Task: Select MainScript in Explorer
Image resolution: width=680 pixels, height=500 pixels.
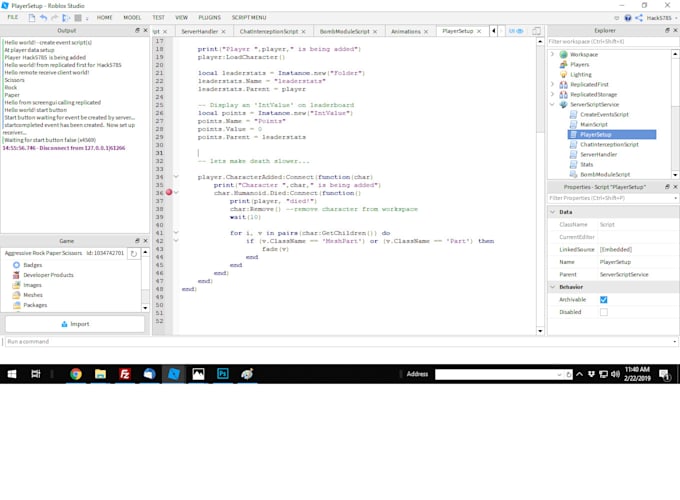Action: pyautogui.click(x=594, y=124)
